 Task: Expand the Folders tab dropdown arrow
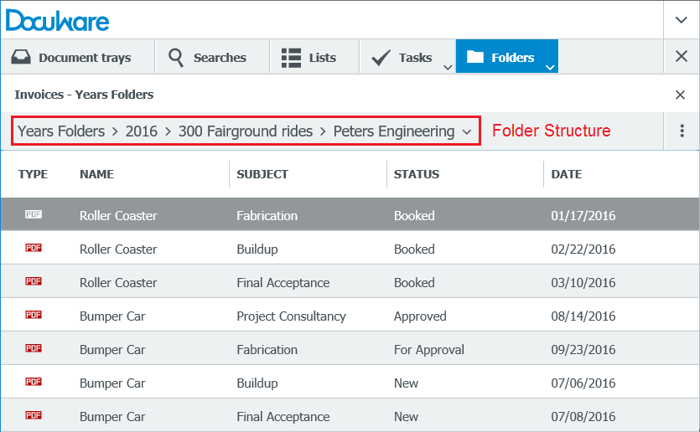pos(549,66)
